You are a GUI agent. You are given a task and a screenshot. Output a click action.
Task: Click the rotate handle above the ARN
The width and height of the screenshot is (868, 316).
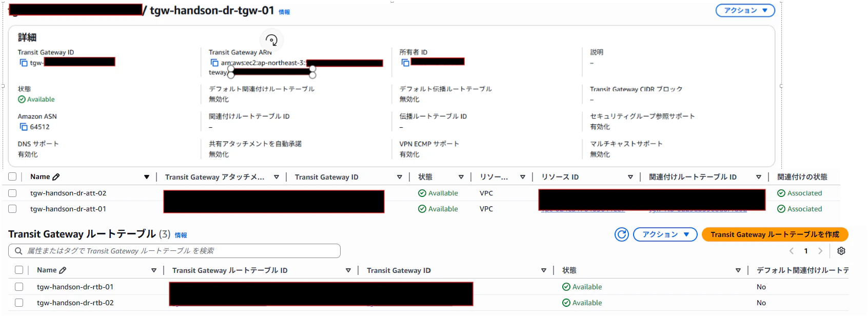click(271, 40)
